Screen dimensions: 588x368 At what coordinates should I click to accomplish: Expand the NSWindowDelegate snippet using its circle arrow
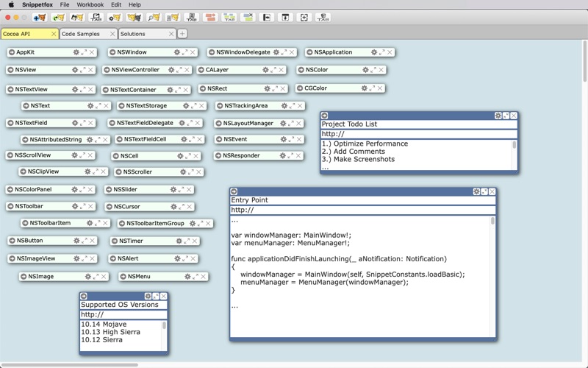tap(212, 52)
